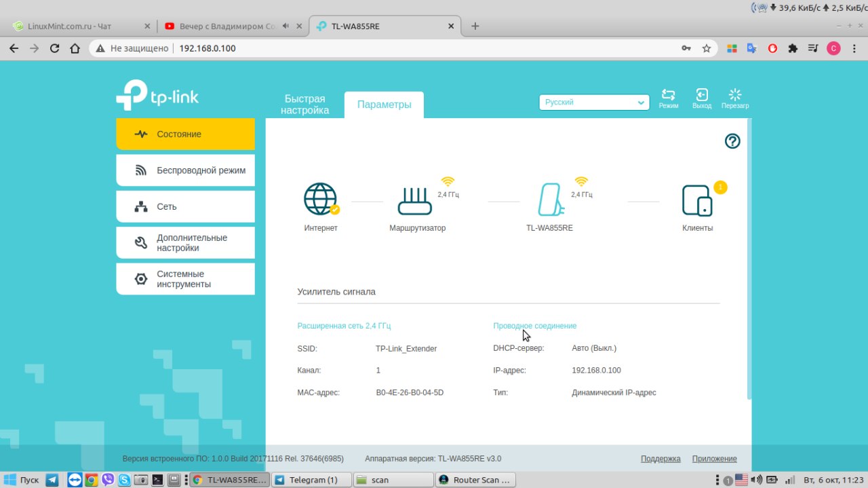Go to browser home page
Viewport: 868px width, 488px height.
click(x=75, y=48)
